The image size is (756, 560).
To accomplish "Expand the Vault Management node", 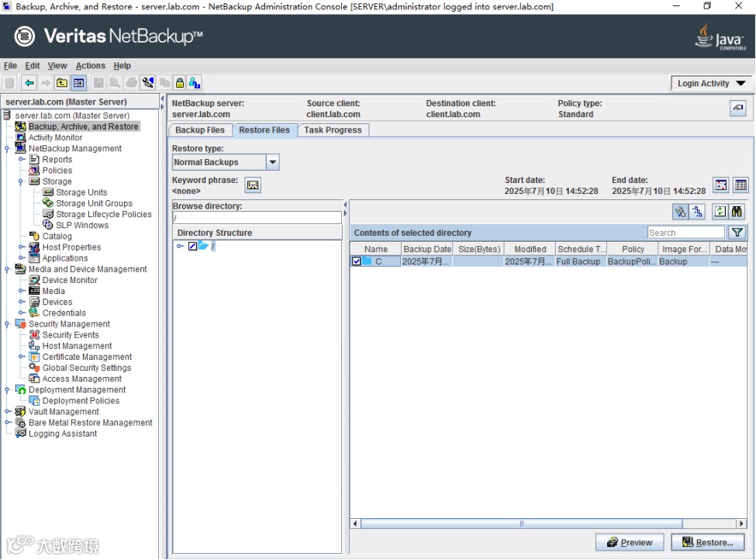I will pos(8,412).
